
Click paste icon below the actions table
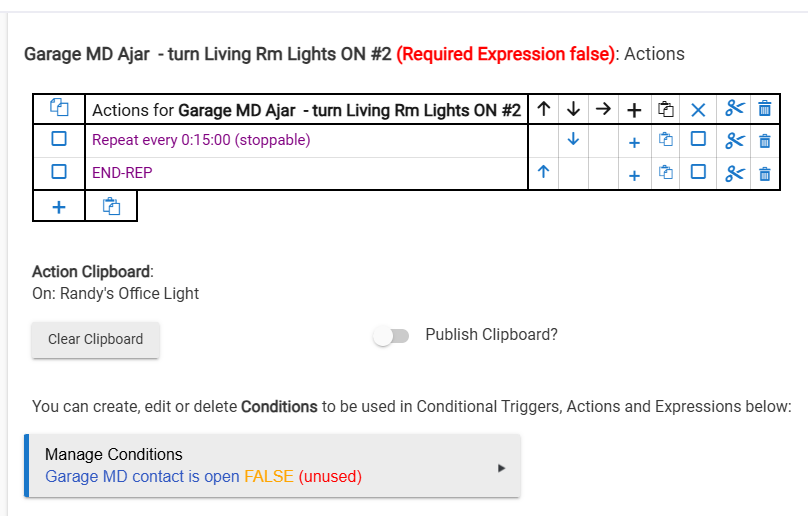click(x=110, y=206)
